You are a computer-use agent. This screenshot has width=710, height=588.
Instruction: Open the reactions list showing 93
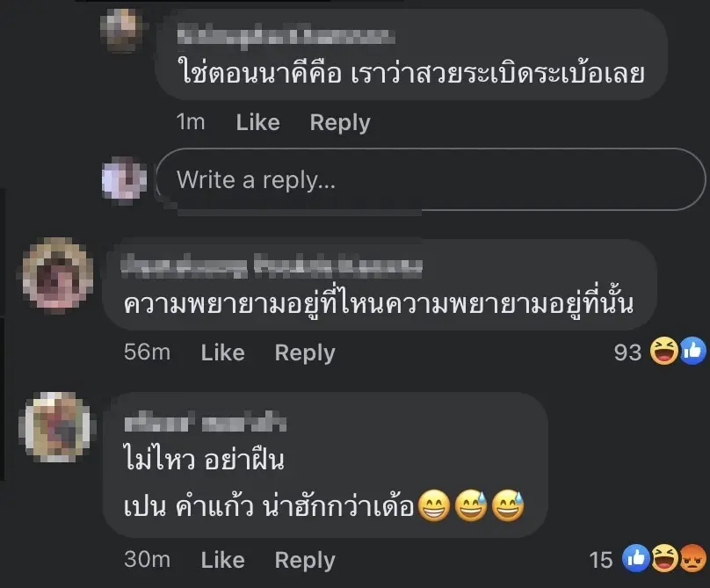[x=627, y=352]
